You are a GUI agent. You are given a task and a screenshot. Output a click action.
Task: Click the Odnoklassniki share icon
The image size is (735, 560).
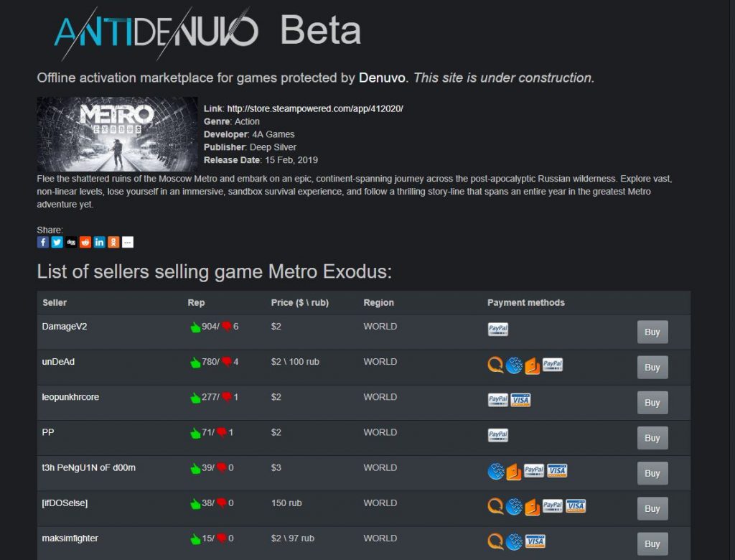(113, 242)
